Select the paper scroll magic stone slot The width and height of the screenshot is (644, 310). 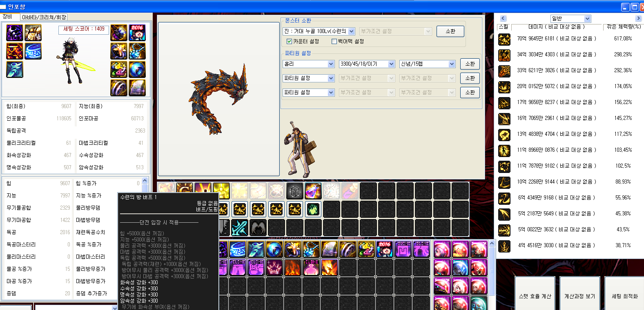click(137, 88)
